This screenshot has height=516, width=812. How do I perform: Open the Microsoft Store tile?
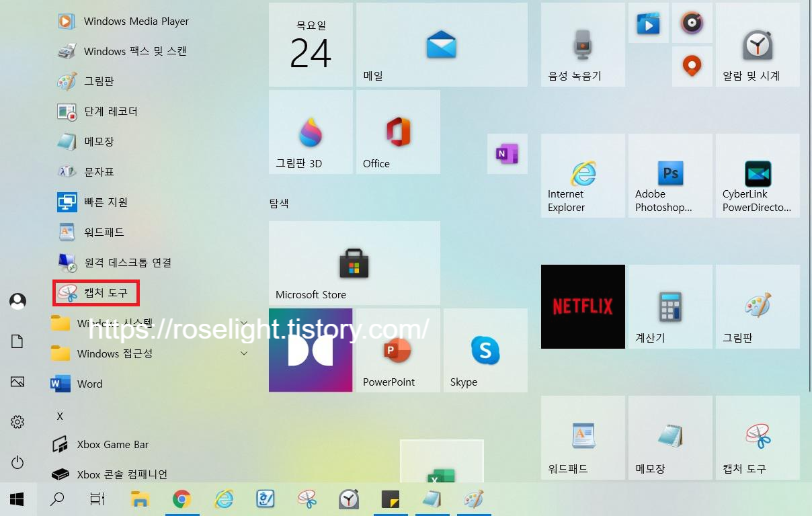click(x=354, y=263)
